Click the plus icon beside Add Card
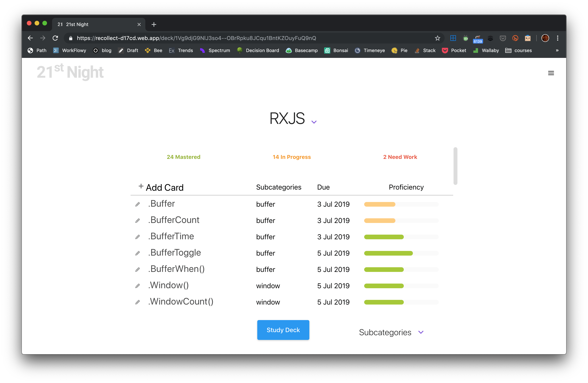 pos(141,186)
